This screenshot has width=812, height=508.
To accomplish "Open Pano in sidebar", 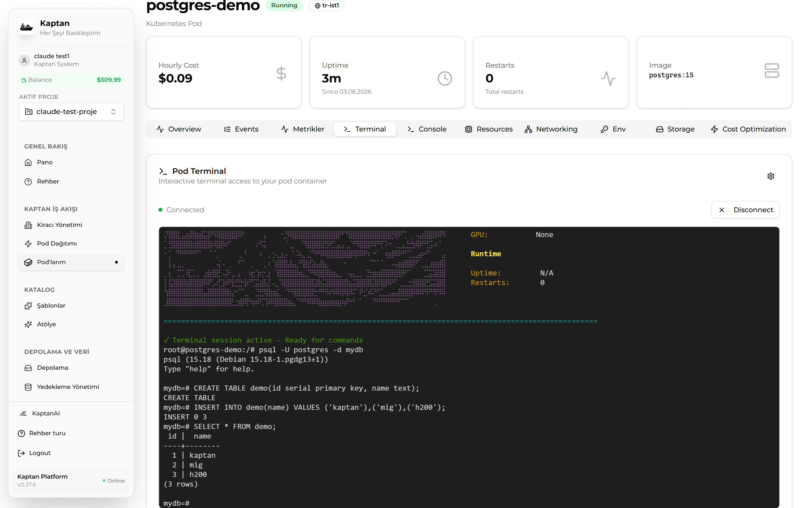I will coord(71,162).
